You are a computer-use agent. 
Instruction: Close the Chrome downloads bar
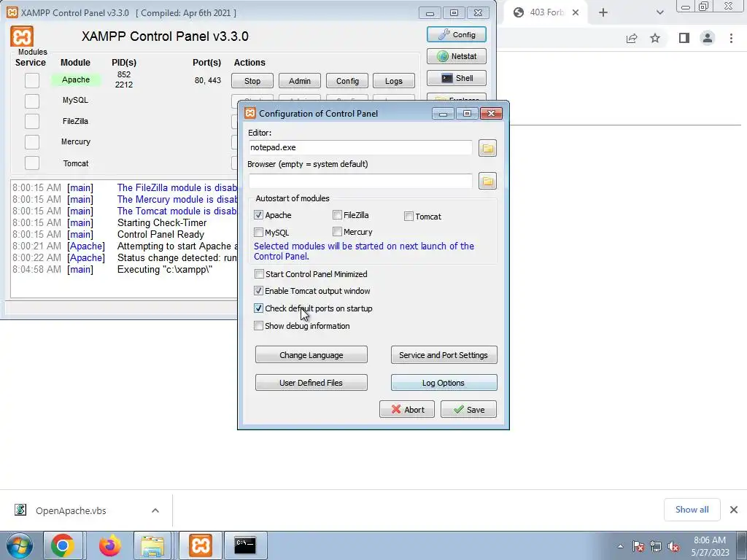pos(734,510)
